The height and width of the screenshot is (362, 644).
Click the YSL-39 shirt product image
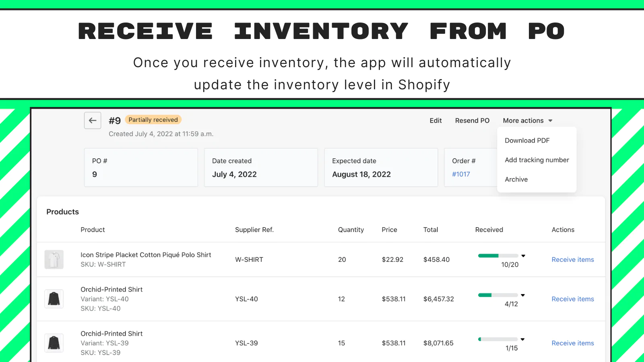coord(54,343)
